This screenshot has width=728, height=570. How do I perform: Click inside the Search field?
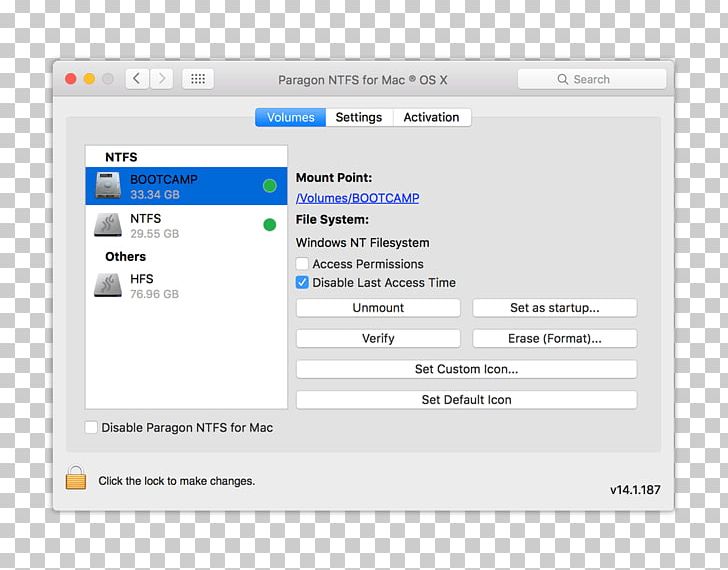592,79
